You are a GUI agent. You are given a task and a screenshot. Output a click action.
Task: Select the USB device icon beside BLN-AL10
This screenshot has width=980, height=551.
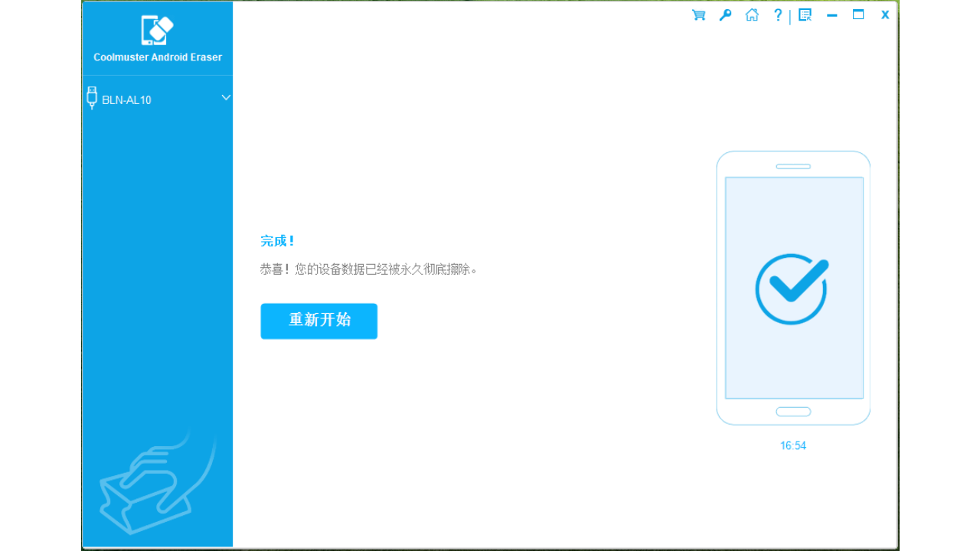(x=92, y=98)
